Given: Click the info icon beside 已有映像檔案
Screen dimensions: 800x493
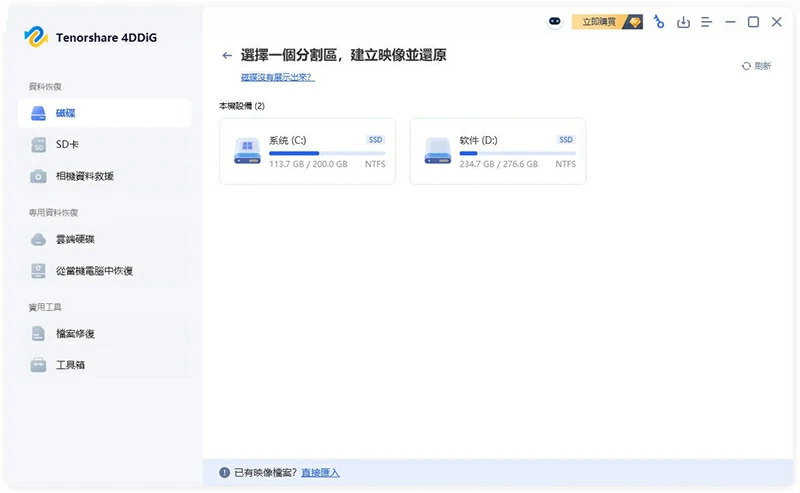Looking at the screenshot, I should pyautogui.click(x=224, y=472).
